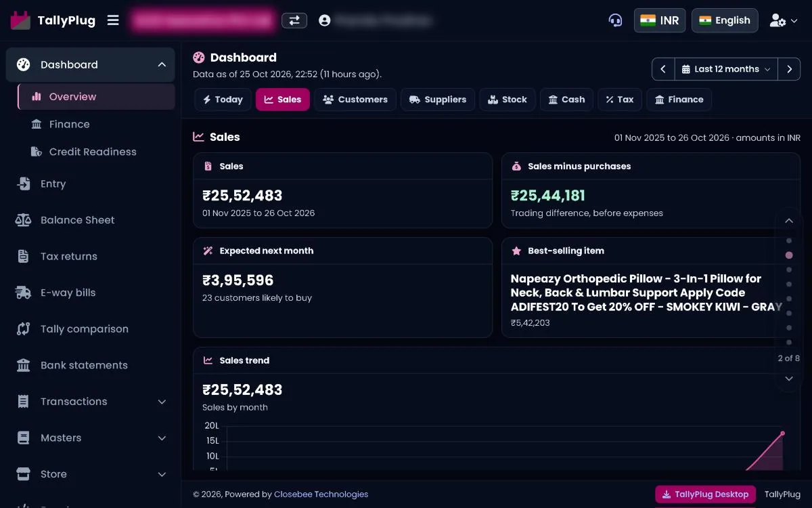Go to next date period
The height and width of the screenshot is (508, 812).
789,69
